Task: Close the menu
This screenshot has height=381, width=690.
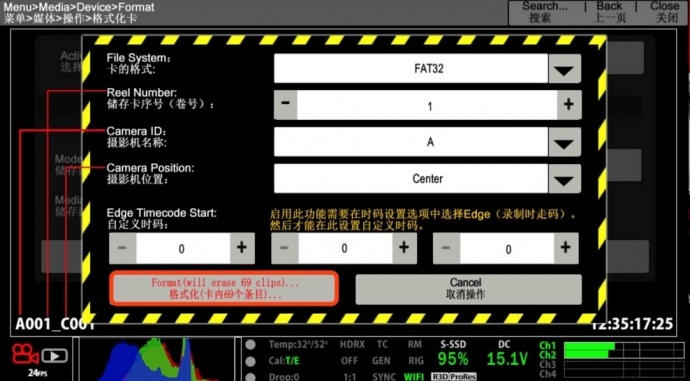Action: (x=664, y=12)
